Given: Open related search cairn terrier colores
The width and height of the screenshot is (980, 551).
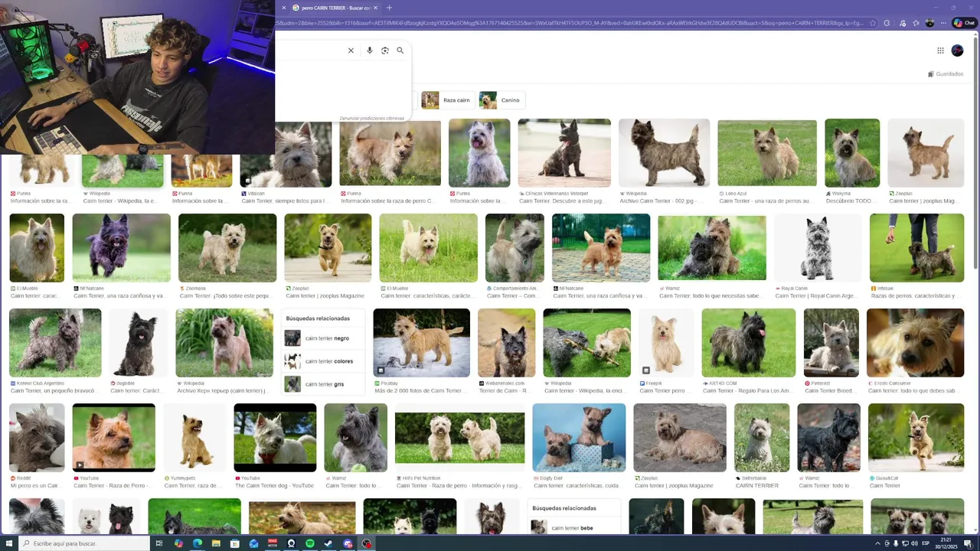Looking at the screenshot, I should (322, 361).
